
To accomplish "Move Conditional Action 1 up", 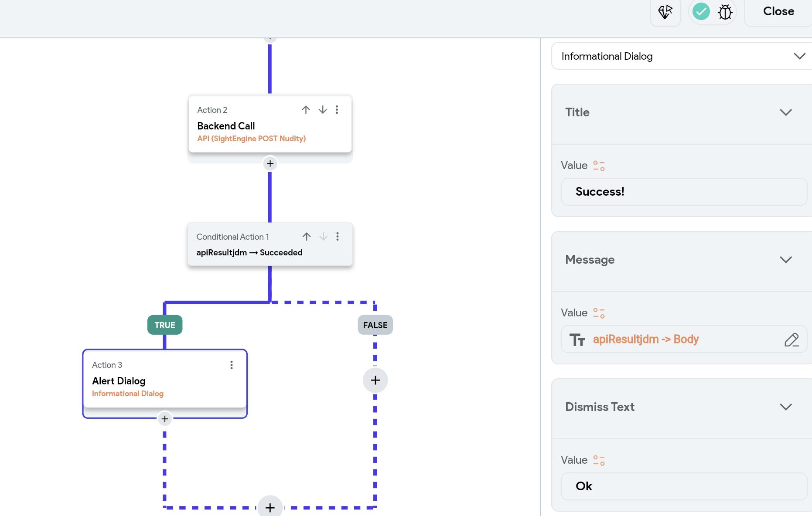I will click(x=307, y=237).
